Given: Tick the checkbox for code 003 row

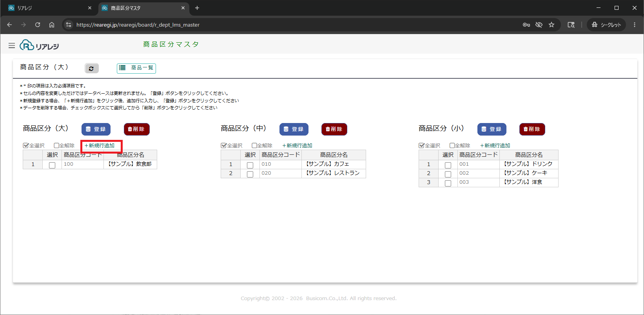Looking at the screenshot, I should pyautogui.click(x=448, y=183).
